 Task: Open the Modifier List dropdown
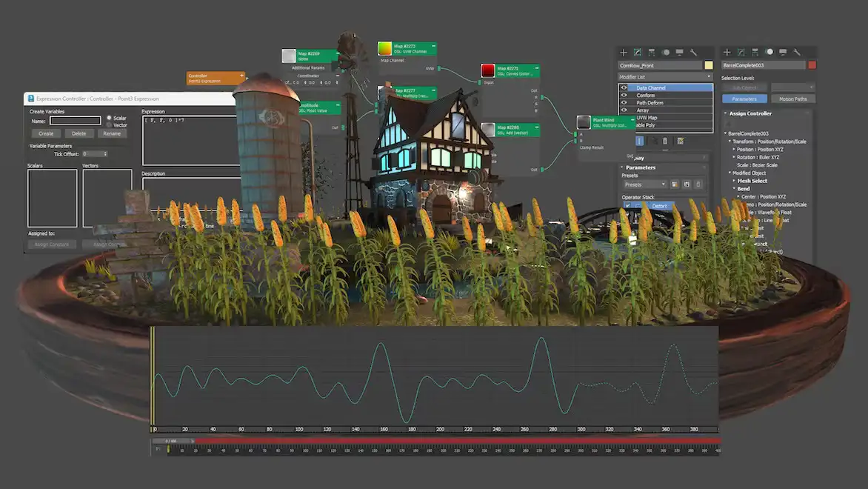pos(664,76)
